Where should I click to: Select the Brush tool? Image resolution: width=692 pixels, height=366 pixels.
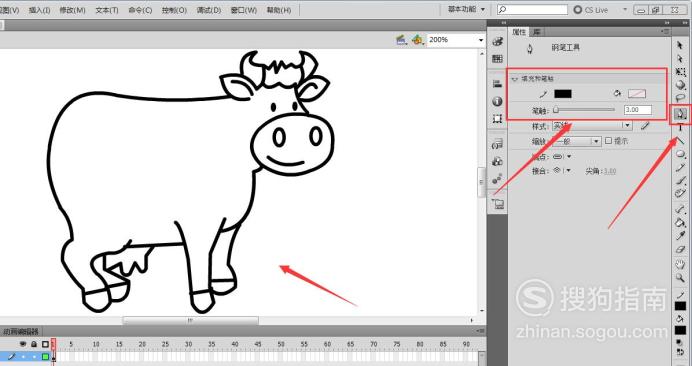(x=680, y=181)
